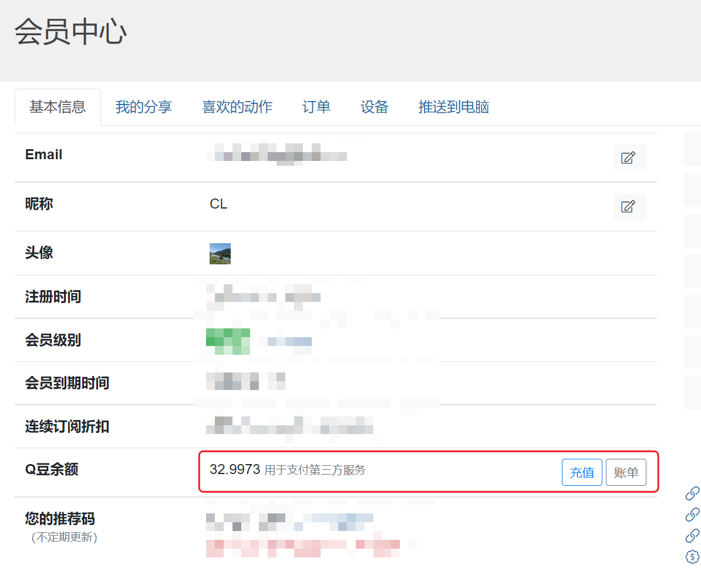Click the dollar sign badge icon
Image resolution: width=701 pixels, height=588 pixels.
(x=692, y=557)
